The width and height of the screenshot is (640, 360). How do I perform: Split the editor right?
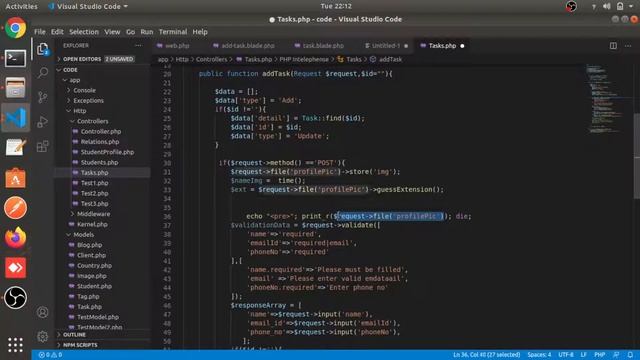click(x=613, y=46)
